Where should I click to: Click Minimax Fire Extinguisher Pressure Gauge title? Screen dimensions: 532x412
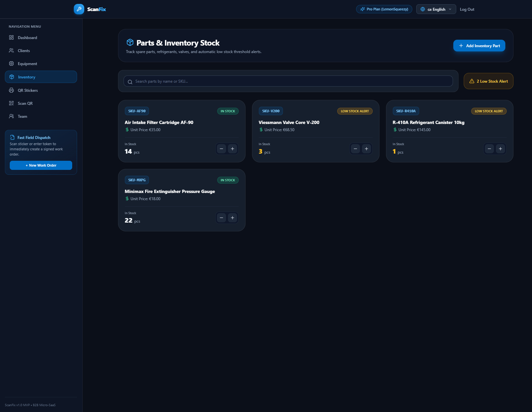[x=170, y=191]
